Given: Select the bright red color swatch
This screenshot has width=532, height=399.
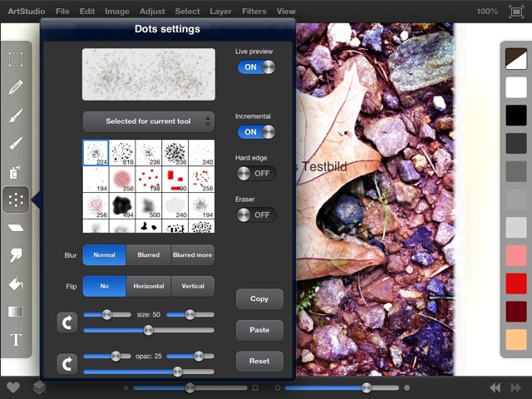Looking at the screenshot, I should coord(516,283).
